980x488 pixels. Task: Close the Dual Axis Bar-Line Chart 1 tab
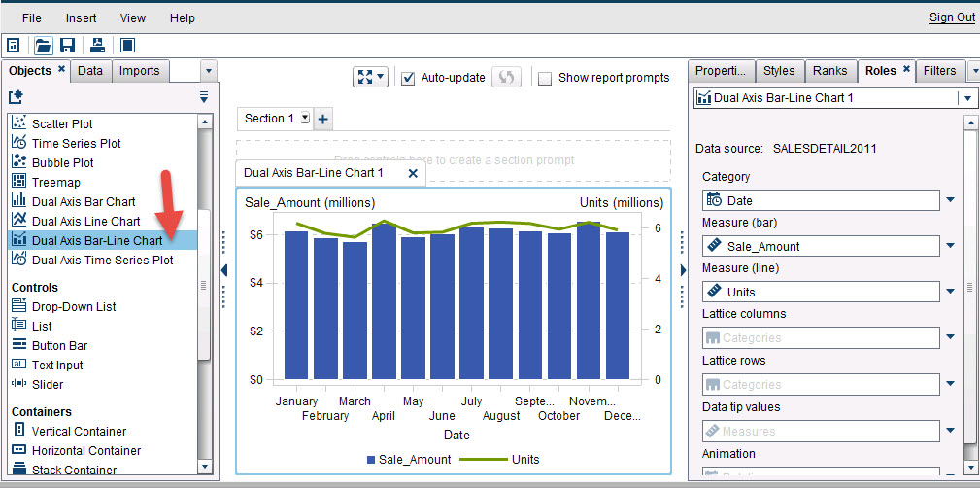coord(413,173)
